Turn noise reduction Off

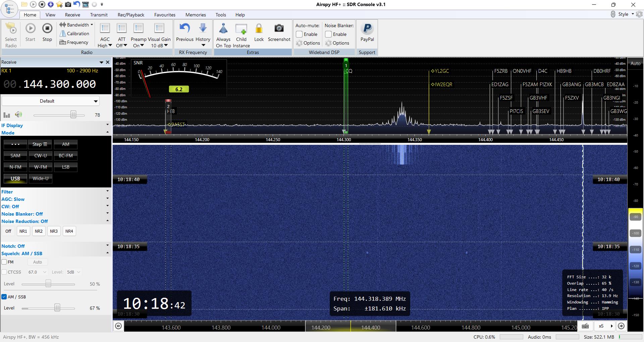[8, 231]
